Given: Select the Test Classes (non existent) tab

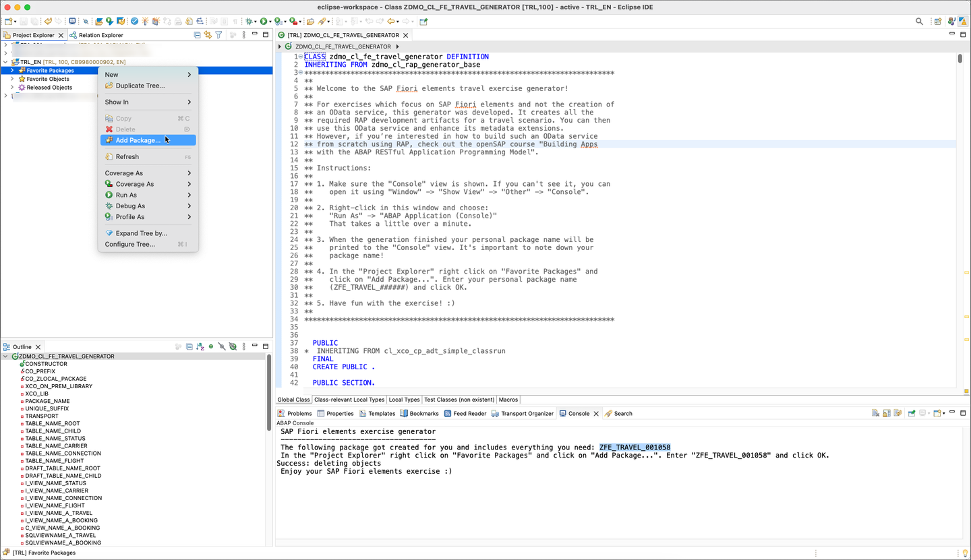Looking at the screenshot, I should pyautogui.click(x=459, y=400).
